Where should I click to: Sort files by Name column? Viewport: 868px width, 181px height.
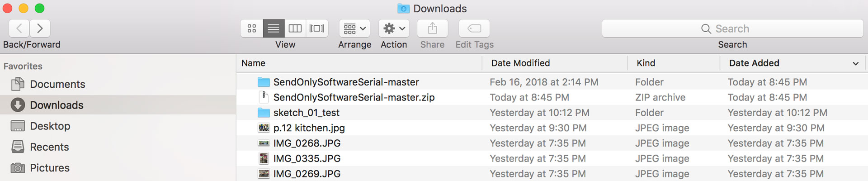click(359, 63)
